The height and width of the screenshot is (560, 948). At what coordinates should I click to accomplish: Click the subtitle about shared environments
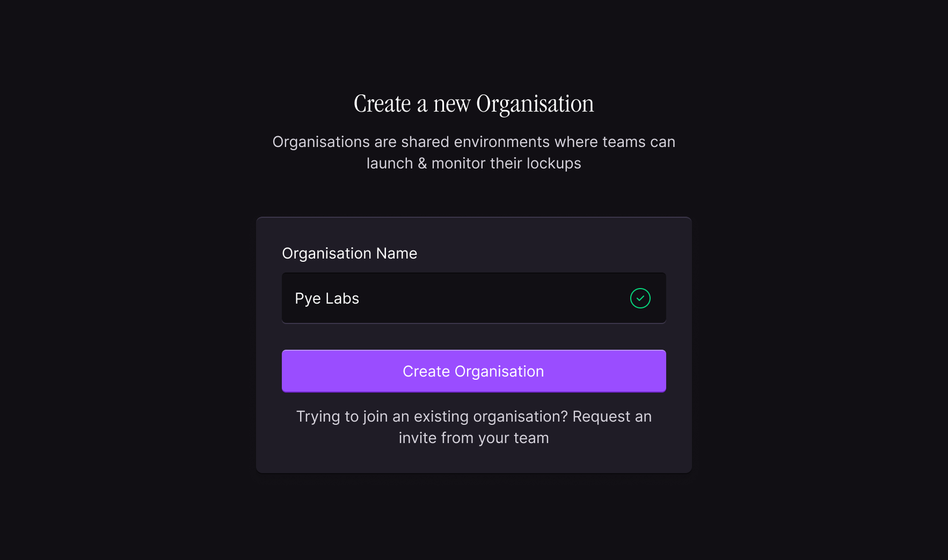tap(473, 152)
